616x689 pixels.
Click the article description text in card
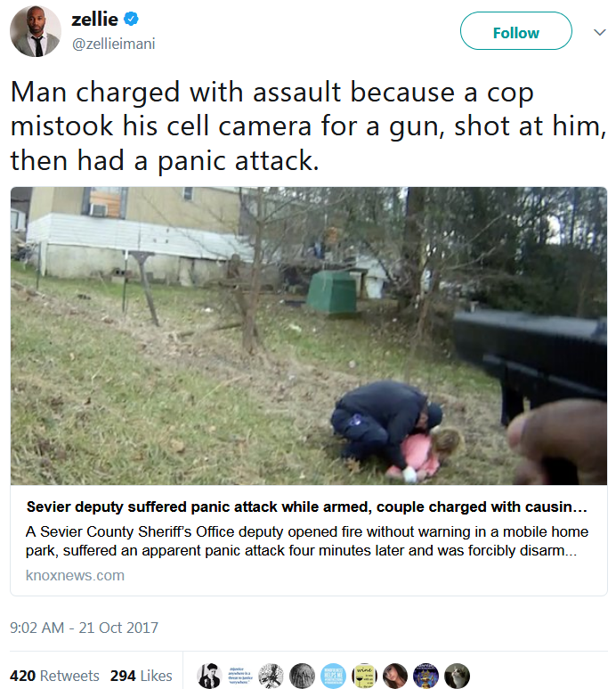coord(307,541)
